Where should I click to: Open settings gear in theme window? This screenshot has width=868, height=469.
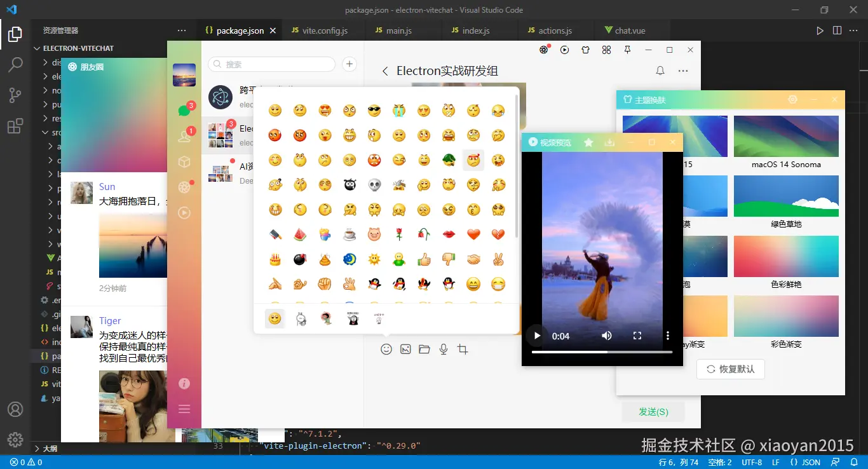pyautogui.click(x=792, y=100)
